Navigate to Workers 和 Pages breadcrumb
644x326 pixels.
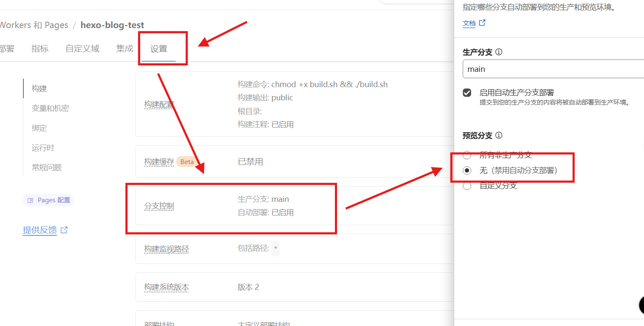click(34, 25)
